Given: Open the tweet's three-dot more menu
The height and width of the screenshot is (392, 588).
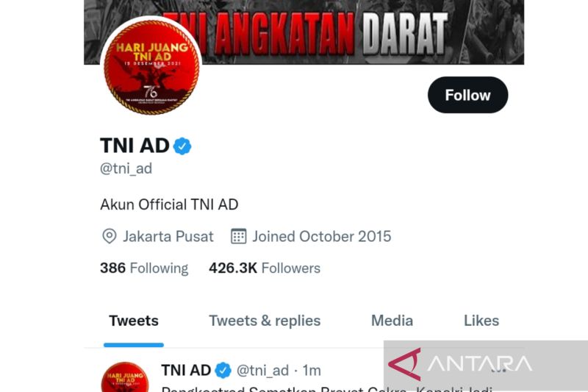Looking at the screenshot, I should pos(499,370).
